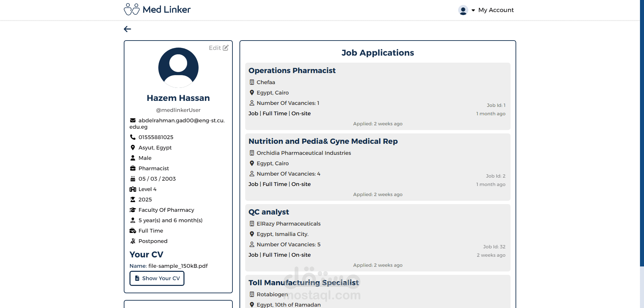644x308 pixels.
Task: Click the building icon beside Orchidia Pharmaceutical Industries
Action: [x=252, y=153]
